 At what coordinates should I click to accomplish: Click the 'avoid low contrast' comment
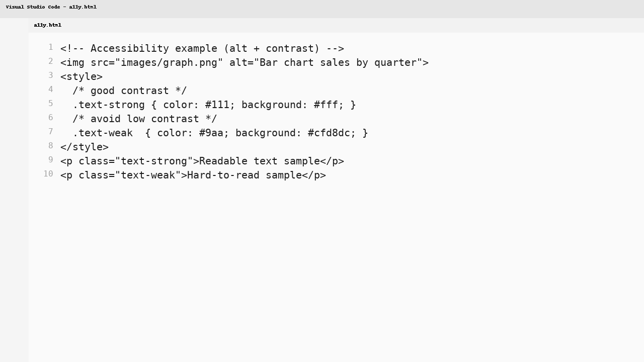pyautogui.click(x=144, y=119)
